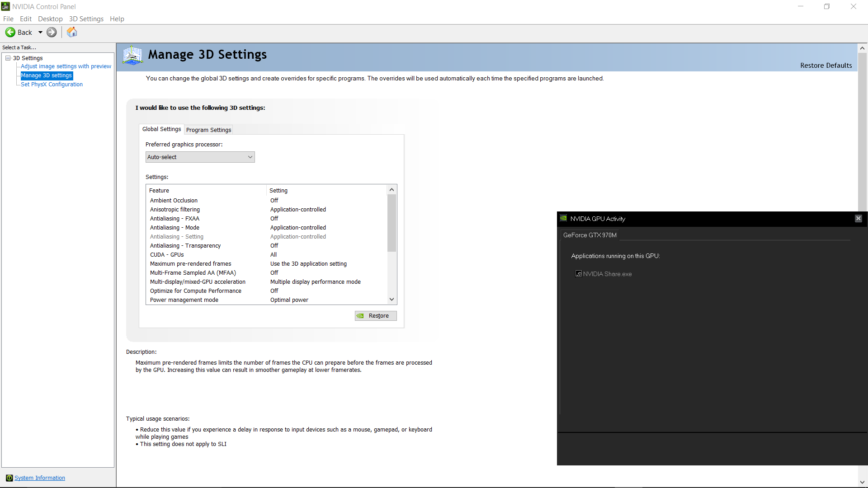Click the NVIDIA logo in GPU Activity title
Screen dimensions: 868x488
563,218
